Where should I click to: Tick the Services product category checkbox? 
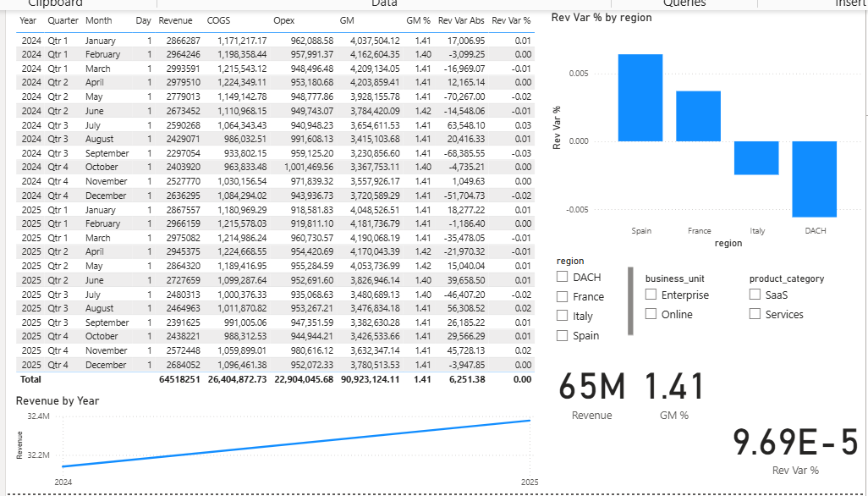(x=755, y=315)
